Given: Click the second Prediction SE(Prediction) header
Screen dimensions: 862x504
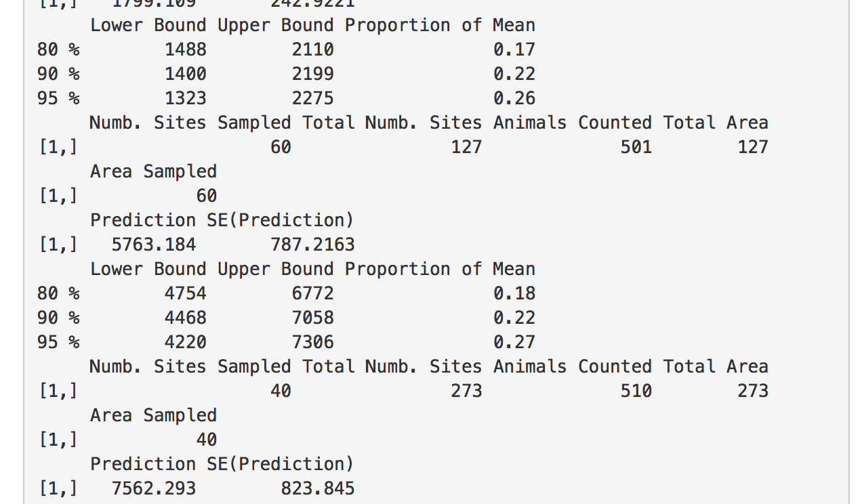Looking at the screenshot, I should tap(222, 464).
